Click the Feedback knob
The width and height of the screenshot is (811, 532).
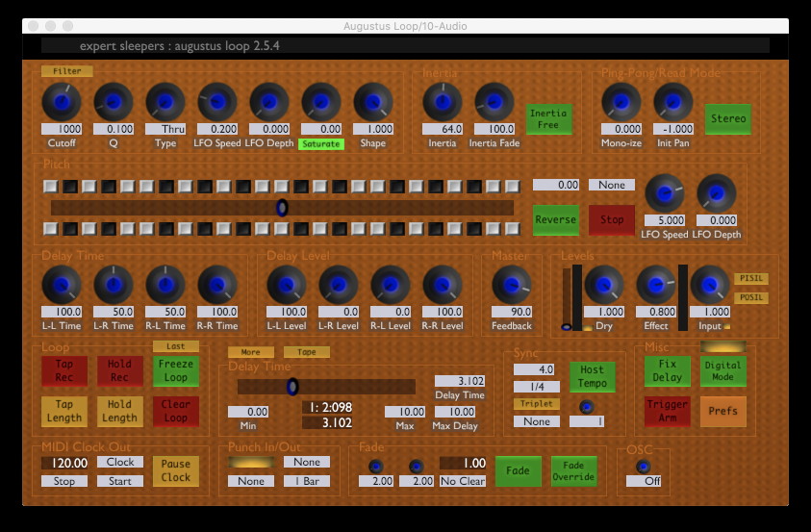[x=511, y=285]
